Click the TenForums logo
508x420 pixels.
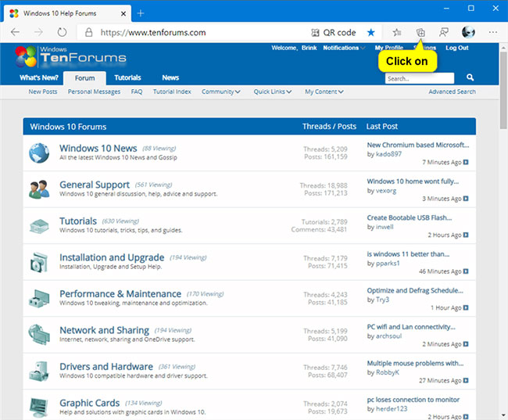point(70,56)
